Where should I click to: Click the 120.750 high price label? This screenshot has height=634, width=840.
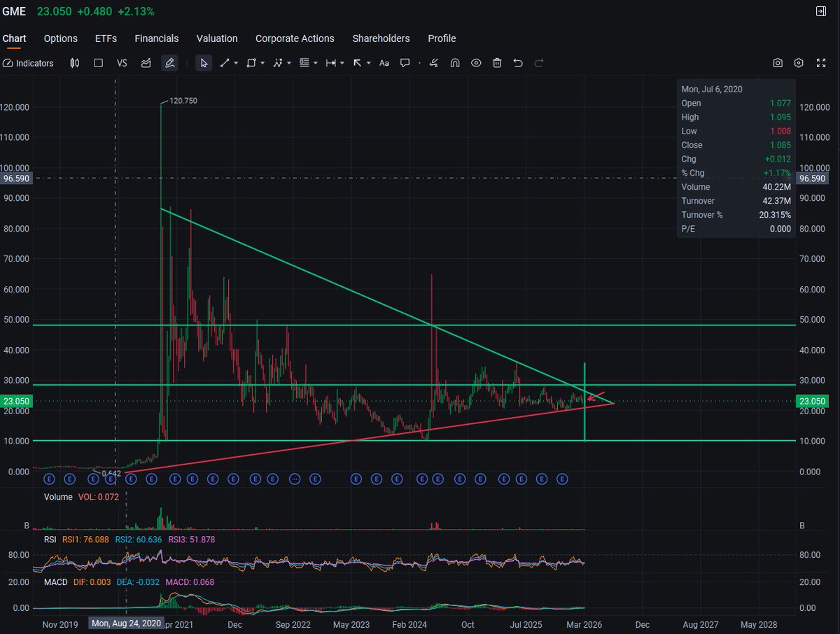coord(183,101)
